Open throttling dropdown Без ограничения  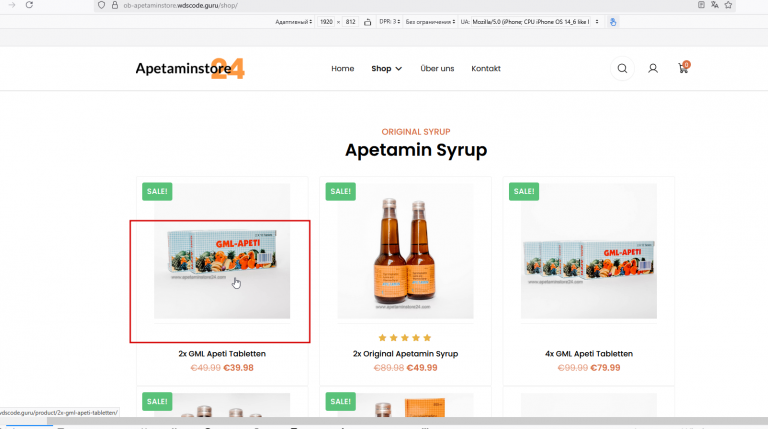430,22
